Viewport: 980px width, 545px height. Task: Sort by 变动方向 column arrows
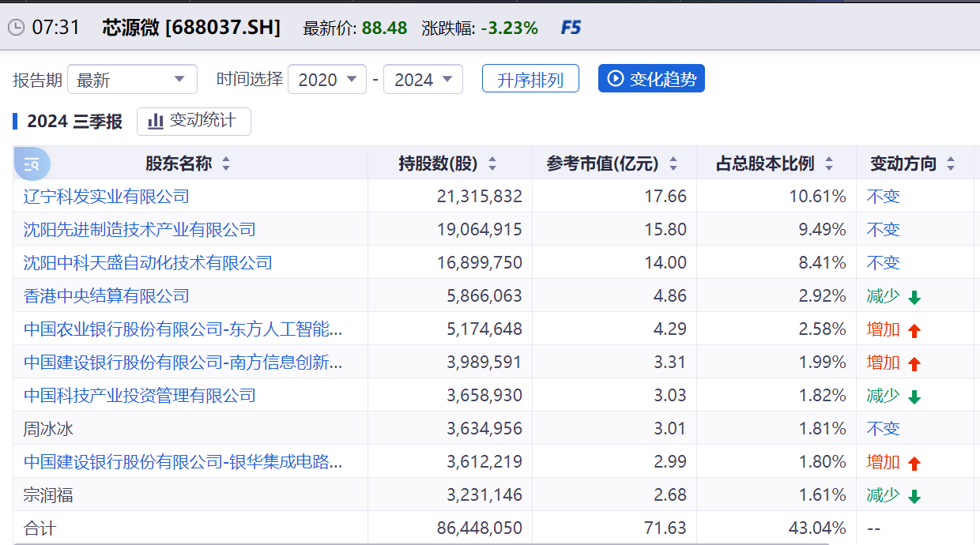point(951,163)
